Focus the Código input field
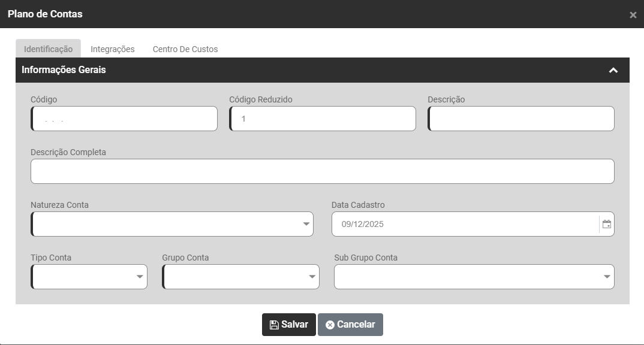The width and height of the screenshot is (644, 345). (125, 119)
